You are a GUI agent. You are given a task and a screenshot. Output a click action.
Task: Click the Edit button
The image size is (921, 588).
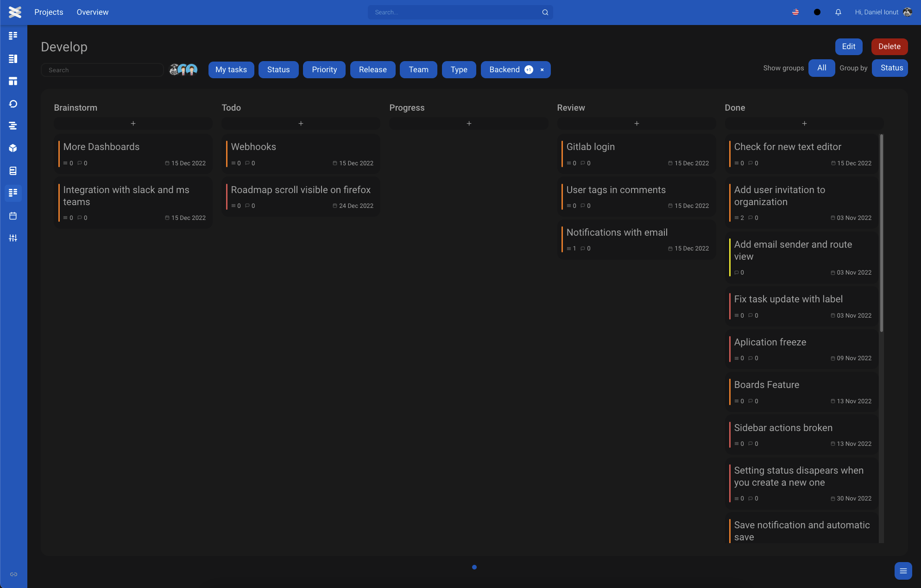coord(848,47)
